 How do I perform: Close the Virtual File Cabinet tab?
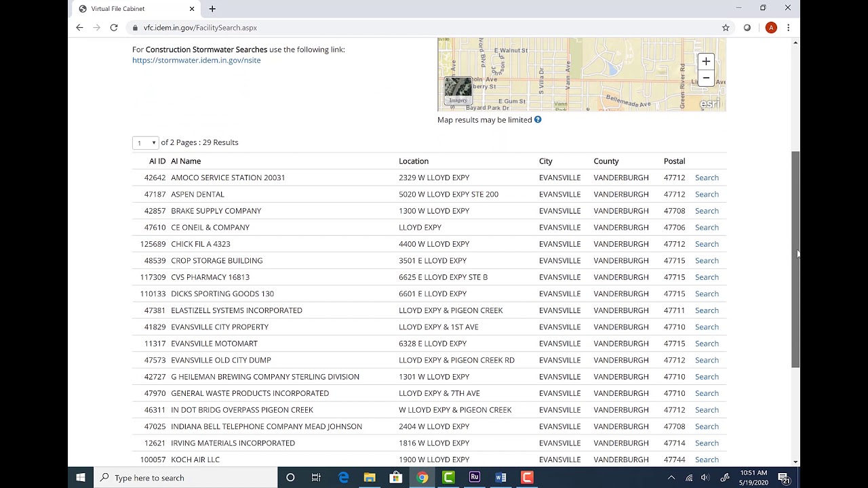(192, 9)
